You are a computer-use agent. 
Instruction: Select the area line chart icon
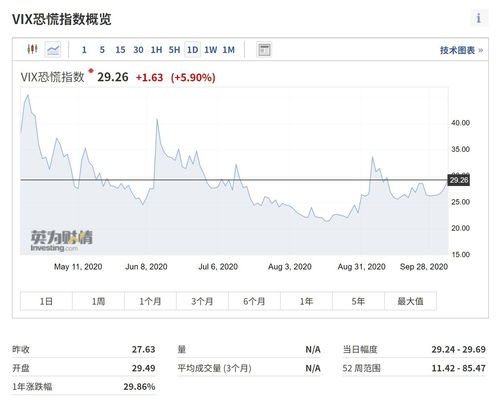tap(53, 50)
